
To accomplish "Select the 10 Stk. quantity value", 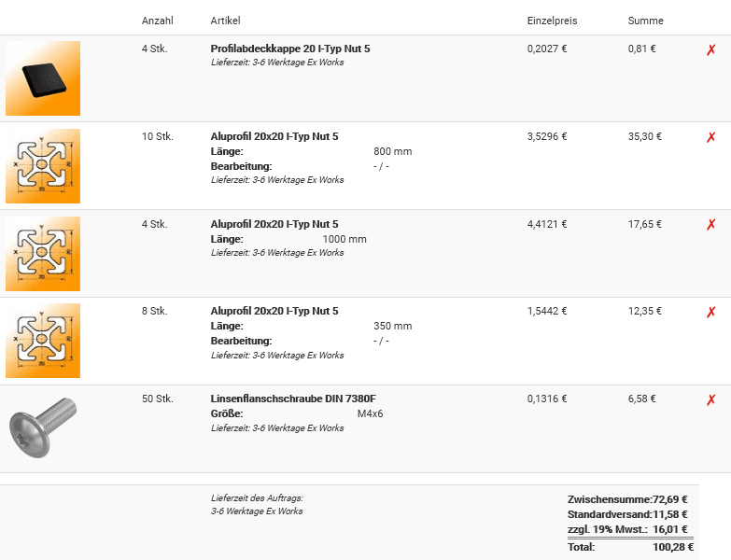I will pos(158,136).
